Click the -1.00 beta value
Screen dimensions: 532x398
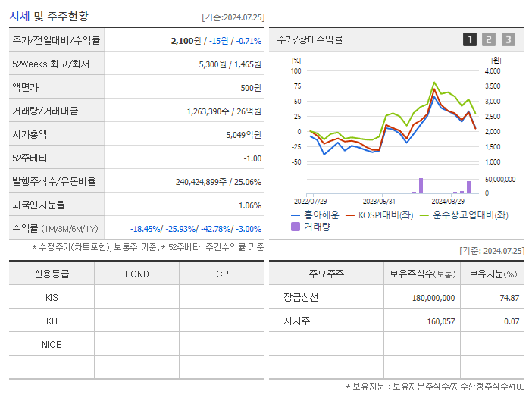252,158
